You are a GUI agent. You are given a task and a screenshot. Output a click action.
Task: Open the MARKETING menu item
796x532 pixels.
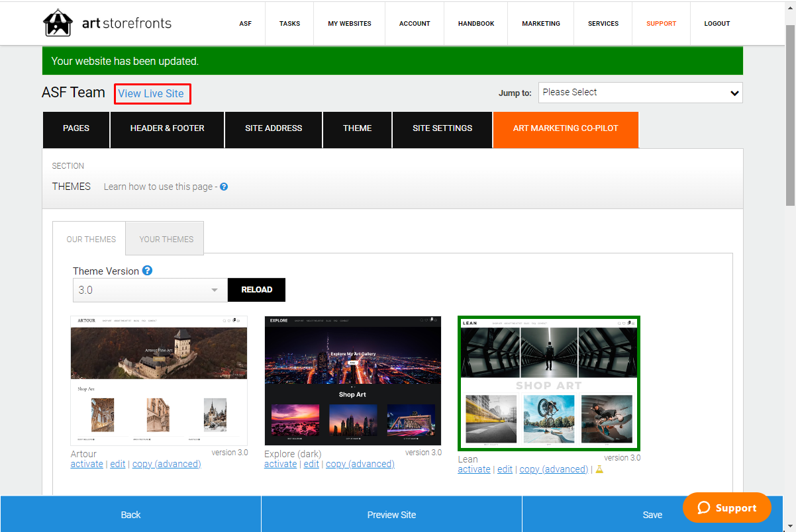click(x=541, y=23)
